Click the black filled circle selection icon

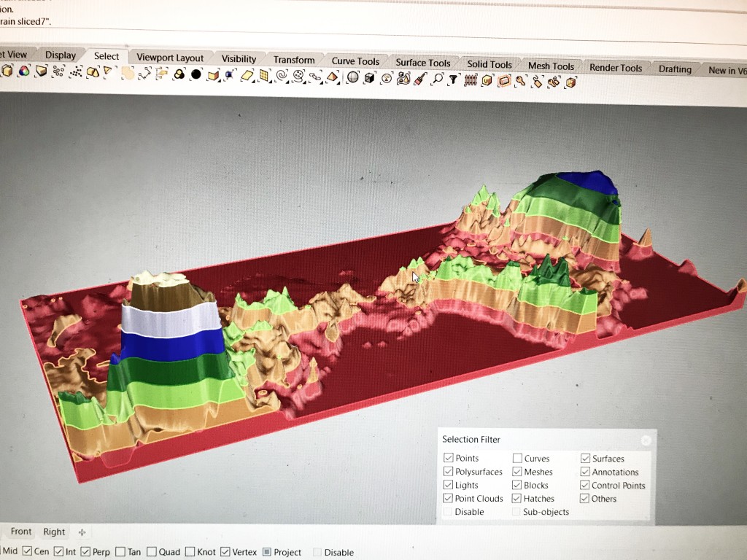[x=196, y=74]
